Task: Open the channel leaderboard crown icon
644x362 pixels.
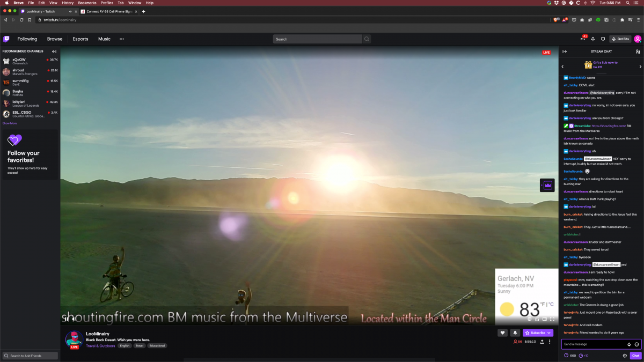Action: point(548,185)
